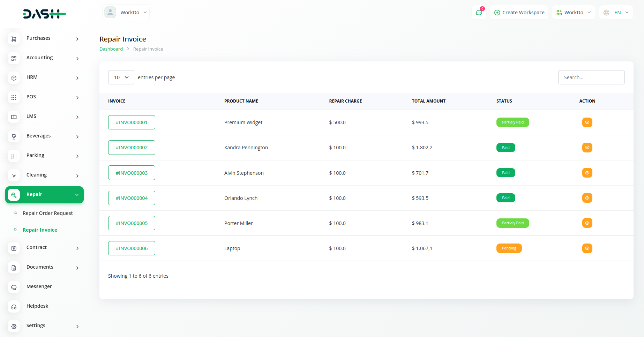Open the EN language dropdown
Viewport: 644px width, 337px height.
point(616,13)
